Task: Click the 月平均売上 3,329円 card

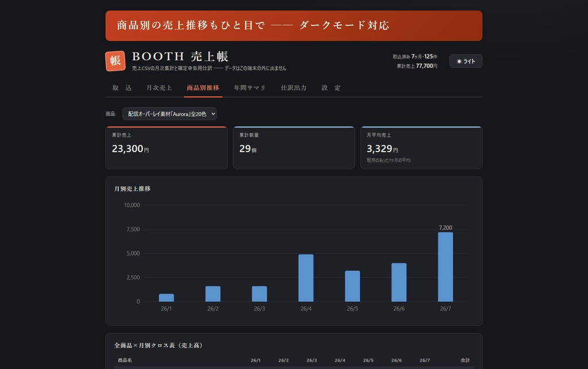Action: 421,147
